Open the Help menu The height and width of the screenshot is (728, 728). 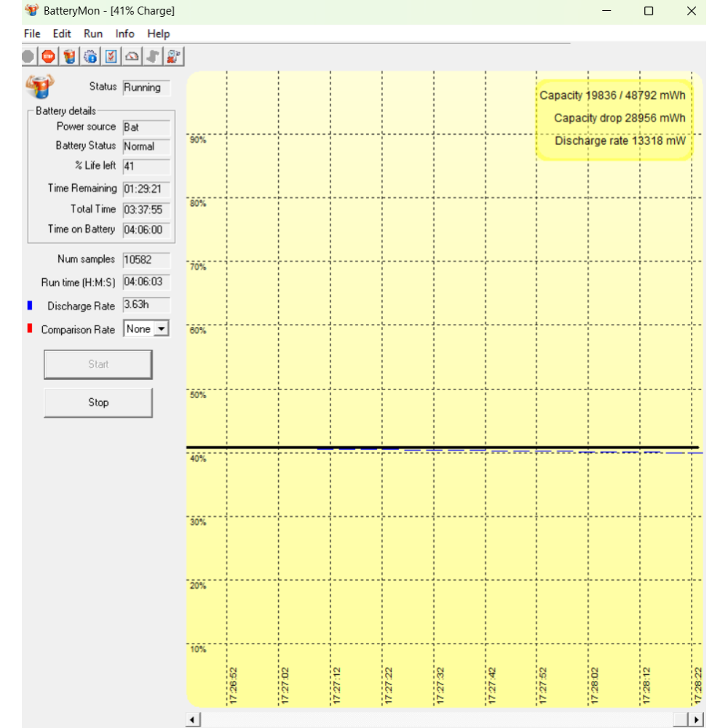point(158,33)
